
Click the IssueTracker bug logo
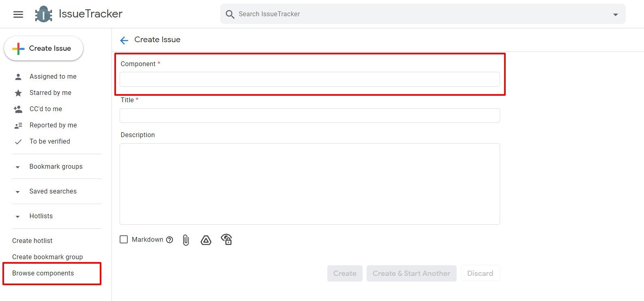coord(43,14)
